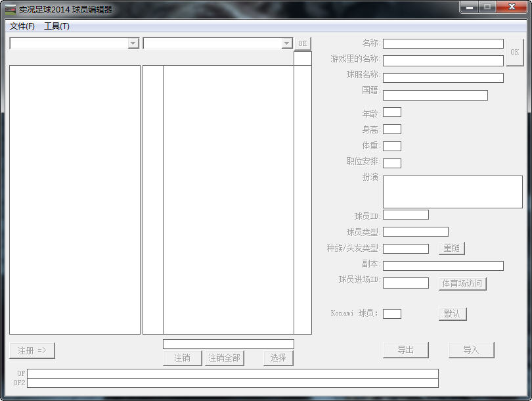Open the 文件(F) menu
Viewport: 532px width, 401px height.
click(22, 26)
